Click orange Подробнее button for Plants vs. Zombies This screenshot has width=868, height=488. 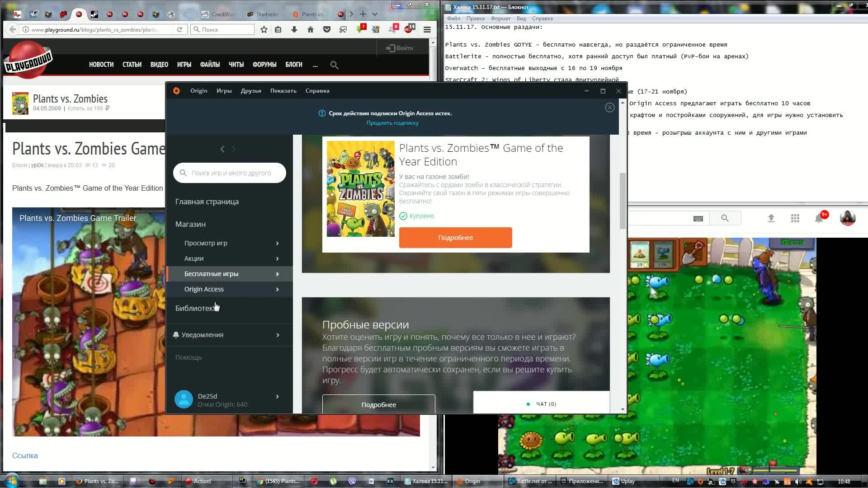(455, 238)
